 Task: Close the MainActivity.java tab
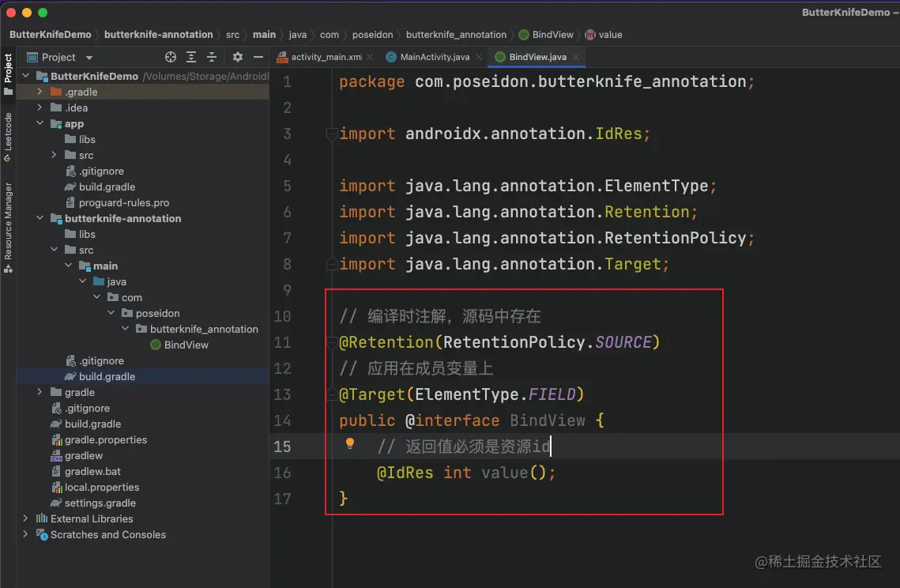[479, 57]
